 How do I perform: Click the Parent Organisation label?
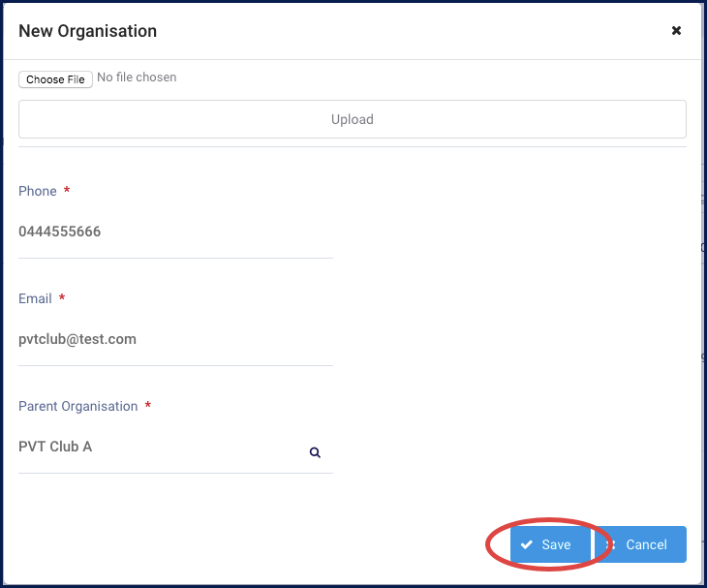78,406
